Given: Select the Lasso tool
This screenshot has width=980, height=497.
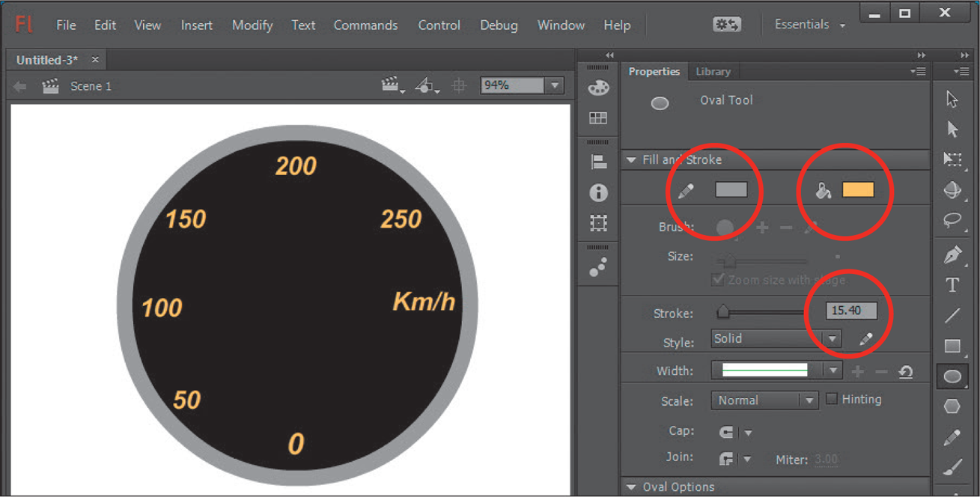Looking at the screenshot, I should (952, 220).
